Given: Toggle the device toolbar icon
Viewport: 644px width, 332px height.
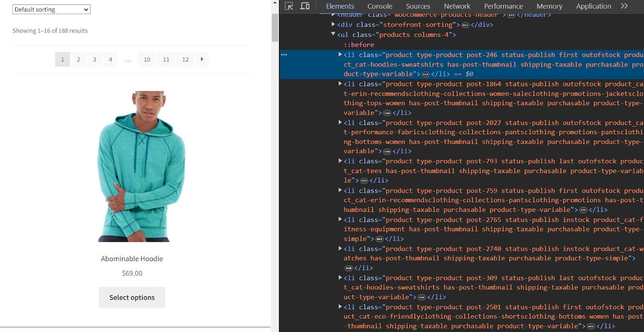Looking at the screenshot, I should coord(305,6).
